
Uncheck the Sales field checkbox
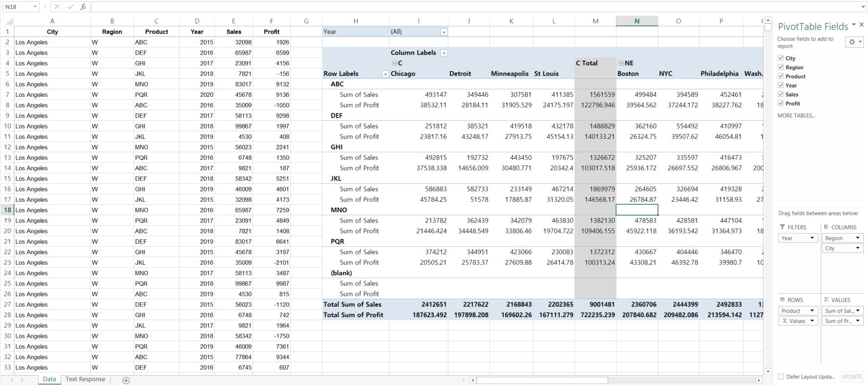(x=781, y=94)
